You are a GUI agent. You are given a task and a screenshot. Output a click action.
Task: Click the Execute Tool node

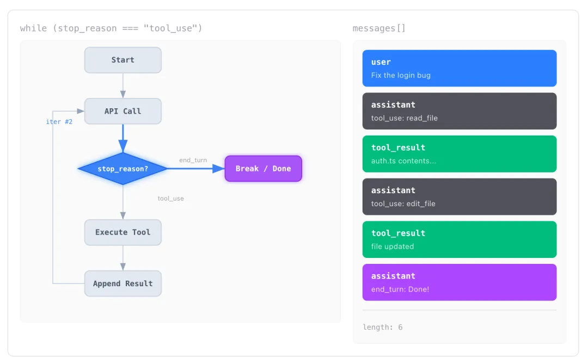[x=122, y=232]
